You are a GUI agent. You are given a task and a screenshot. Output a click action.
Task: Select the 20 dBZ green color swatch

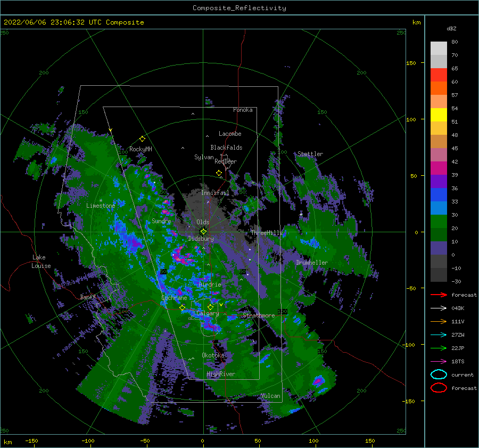[439, 222]
